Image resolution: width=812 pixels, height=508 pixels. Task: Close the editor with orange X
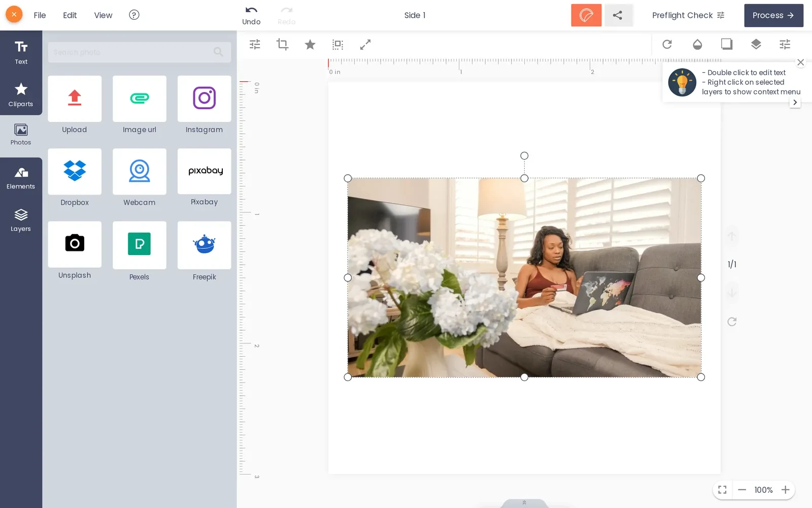[14, 14]
